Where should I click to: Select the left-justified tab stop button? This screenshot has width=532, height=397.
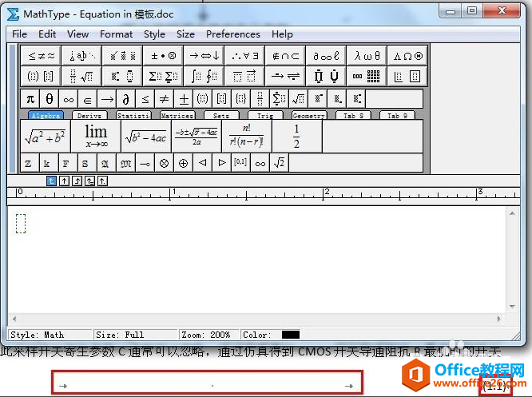(x=51, y=181)
